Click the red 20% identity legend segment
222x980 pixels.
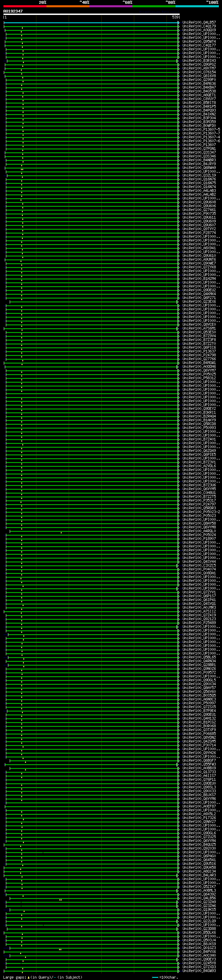pyautogui.click(x=25, y=6)
